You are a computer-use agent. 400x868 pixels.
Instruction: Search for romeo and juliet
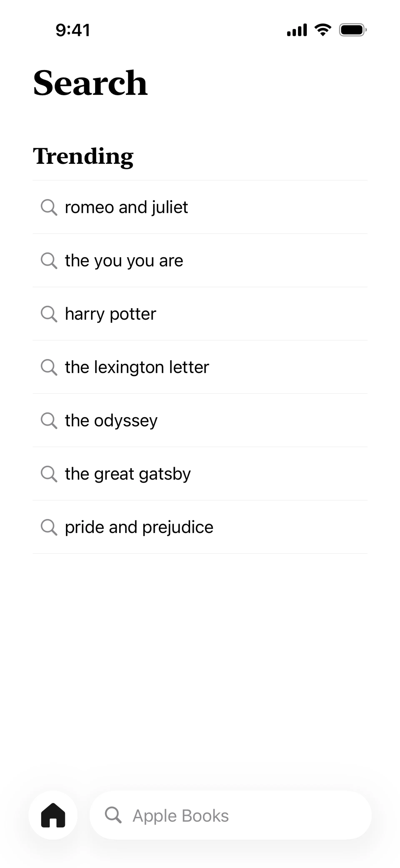click(x=126, y=207)
